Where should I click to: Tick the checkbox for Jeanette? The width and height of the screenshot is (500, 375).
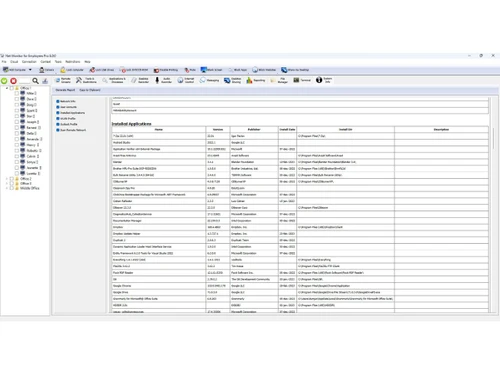coord(17,168)
